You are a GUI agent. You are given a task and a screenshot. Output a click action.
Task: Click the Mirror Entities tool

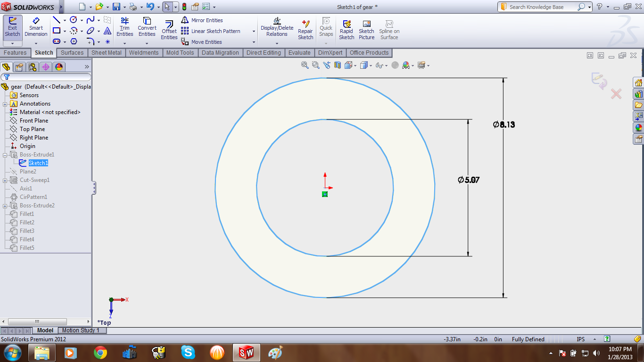pyautogui.click(x=202, y=20)
